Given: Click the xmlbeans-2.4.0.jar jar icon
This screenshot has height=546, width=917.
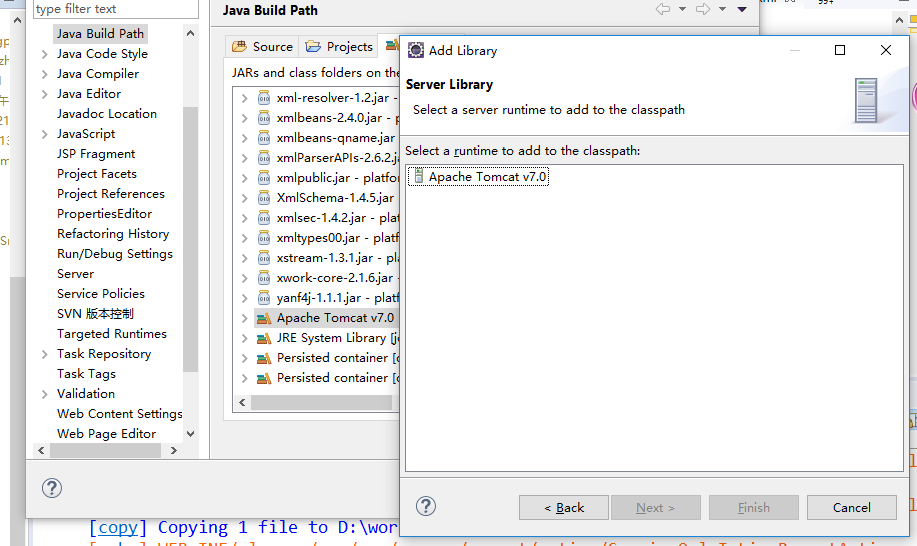Looking at the screenshot, I should point(264,118).
